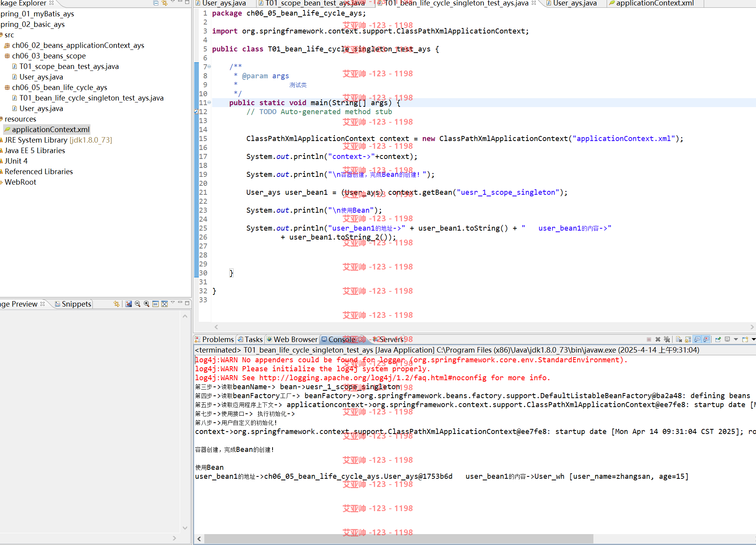Screen dimensions: 756x545
Task: Click Image Preview vertical scrollbar down arrow
Action: pos(185,528)
